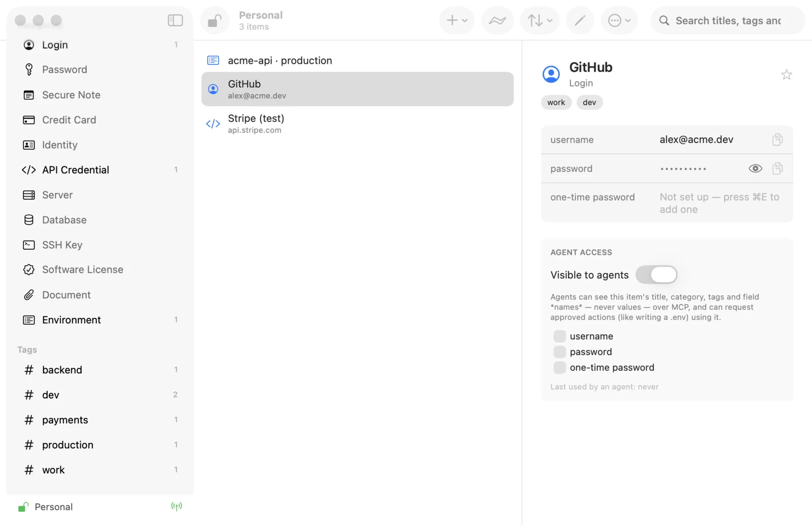Click the Server category icon
The width and height of the screenshot is (812, 525).
pyautogui.click(x=29, y=195)
